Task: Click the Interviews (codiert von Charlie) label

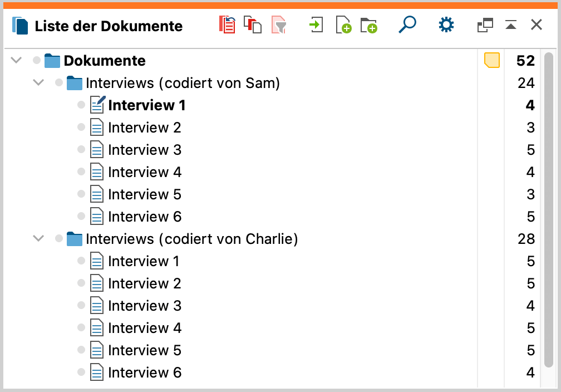Action: click(x=191, y=239)
